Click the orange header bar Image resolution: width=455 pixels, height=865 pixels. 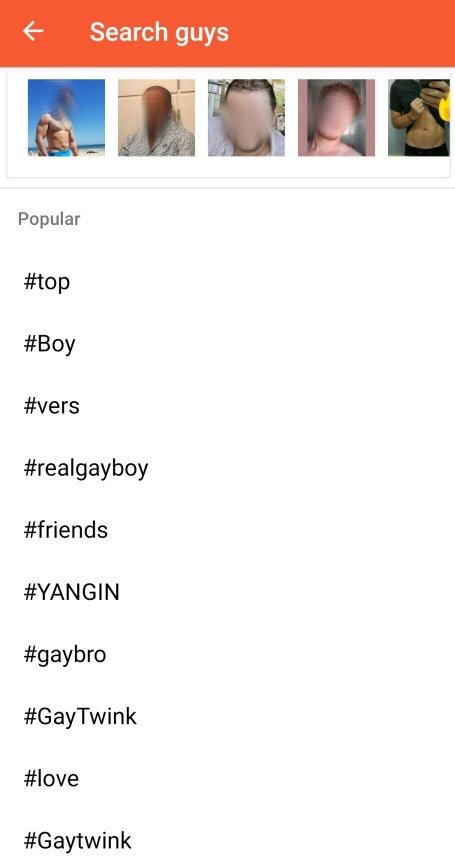(x=227, y=33)
